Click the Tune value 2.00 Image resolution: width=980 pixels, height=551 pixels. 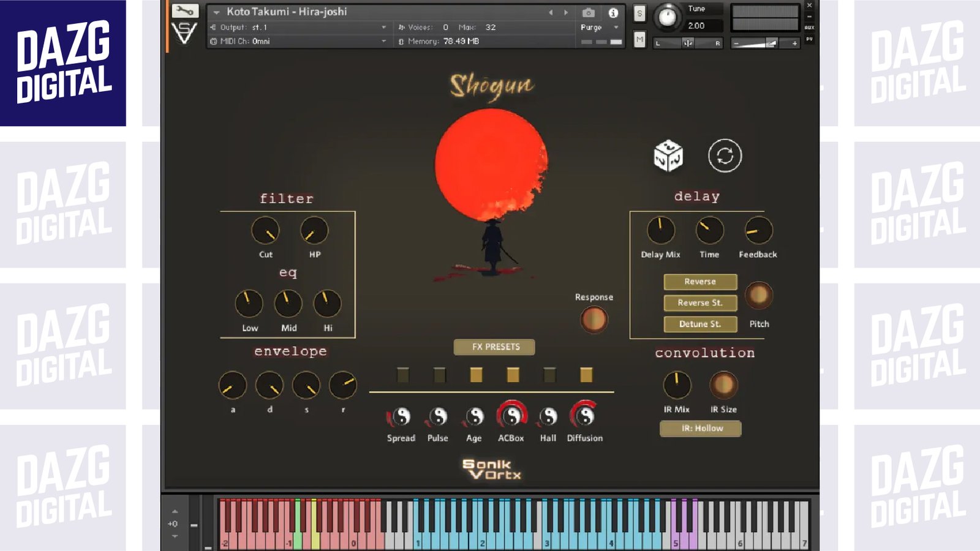[696, 26]
